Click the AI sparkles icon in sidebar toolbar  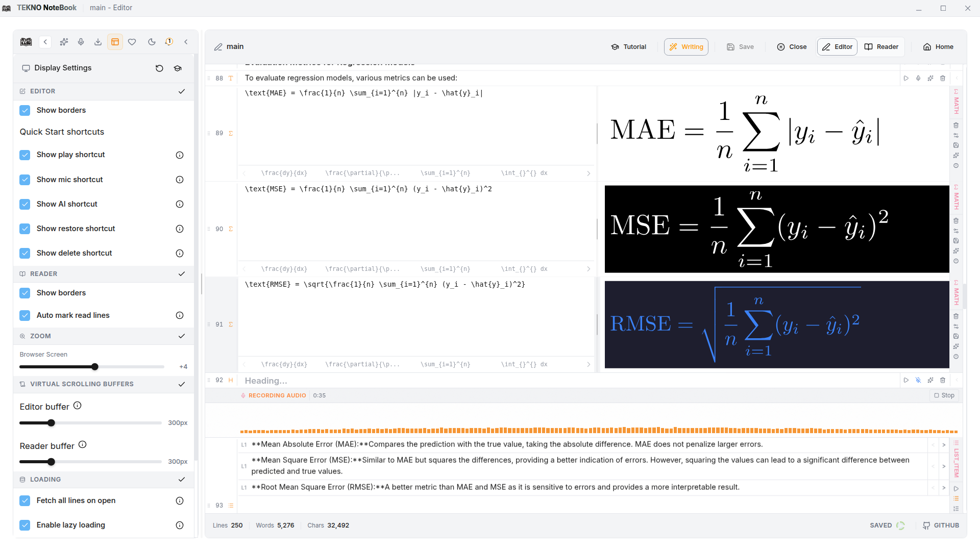pos(64,42)
